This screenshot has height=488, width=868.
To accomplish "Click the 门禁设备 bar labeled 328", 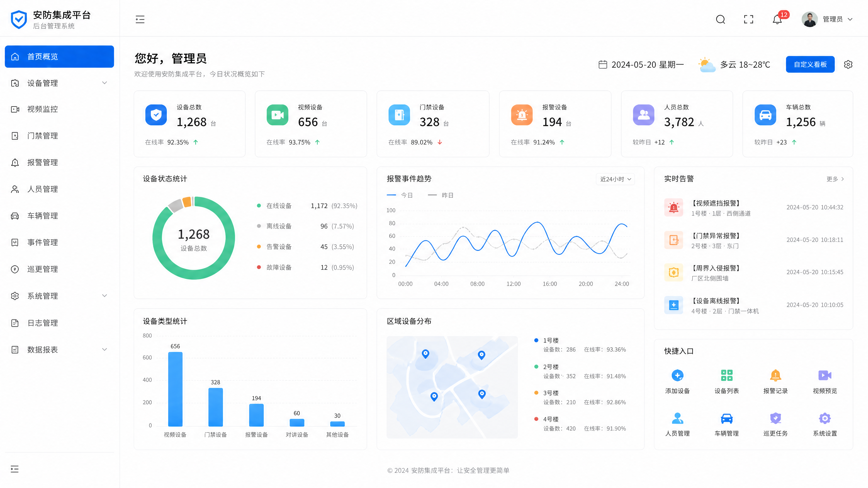I will click(x=216, y=407).
